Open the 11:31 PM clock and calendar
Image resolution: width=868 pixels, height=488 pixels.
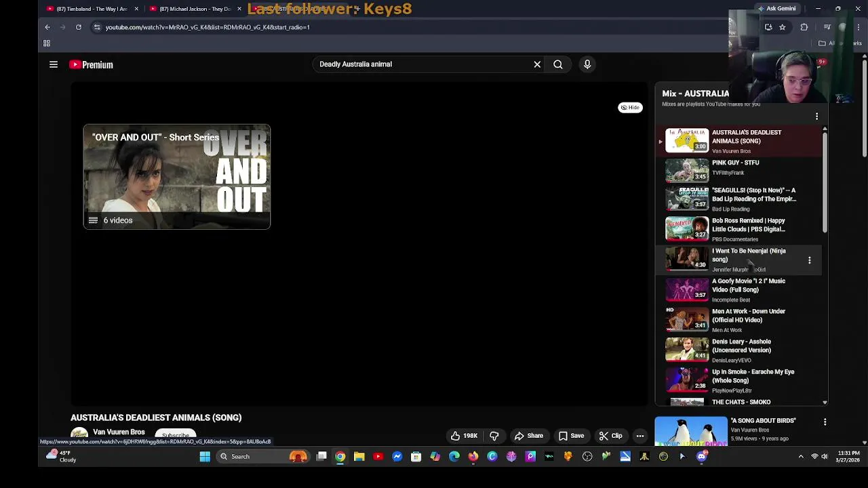(848, 457)
